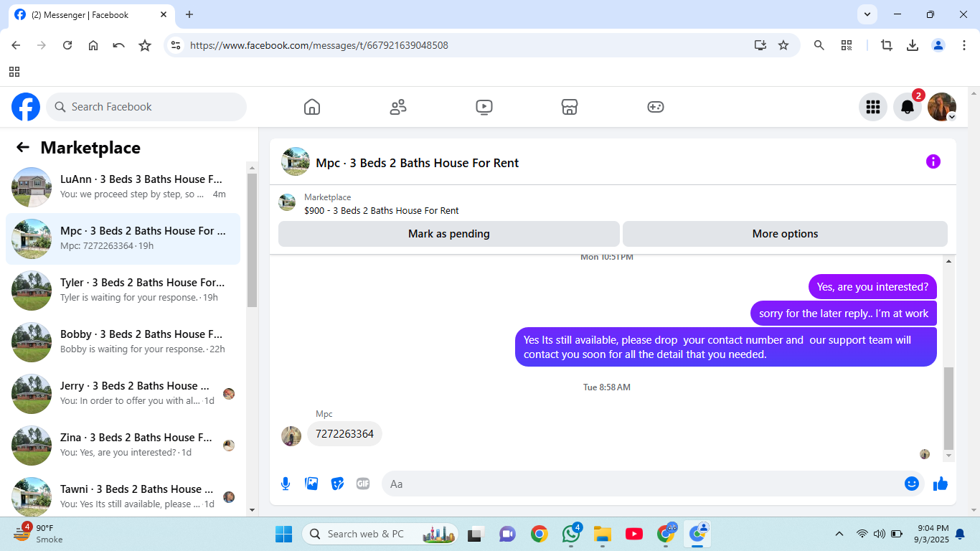Click the chat messages scrollbar
980x551 pixels.
tap(949, 408)
